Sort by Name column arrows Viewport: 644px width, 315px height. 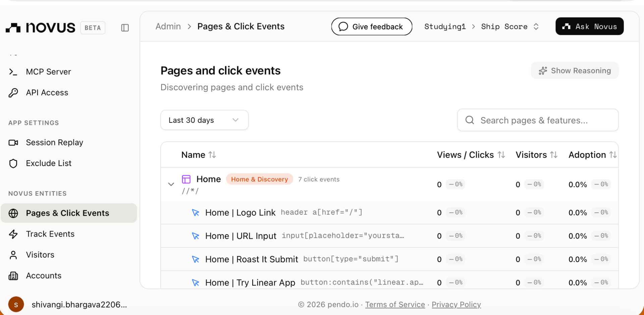pyautogui.click(x=212, y=155)
